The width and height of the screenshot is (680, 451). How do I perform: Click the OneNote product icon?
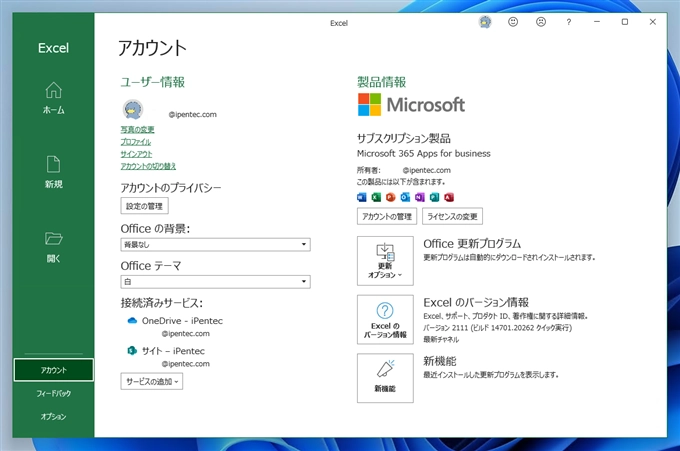pos(420,197)
